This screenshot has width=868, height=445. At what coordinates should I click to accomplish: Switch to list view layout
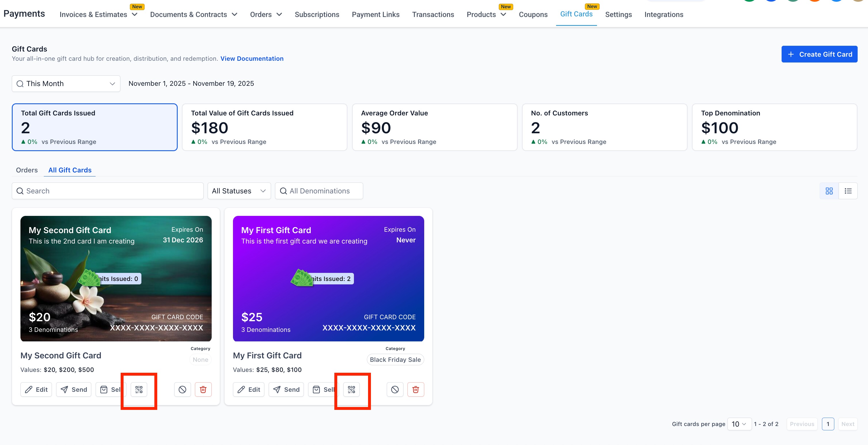pos(848,191)
